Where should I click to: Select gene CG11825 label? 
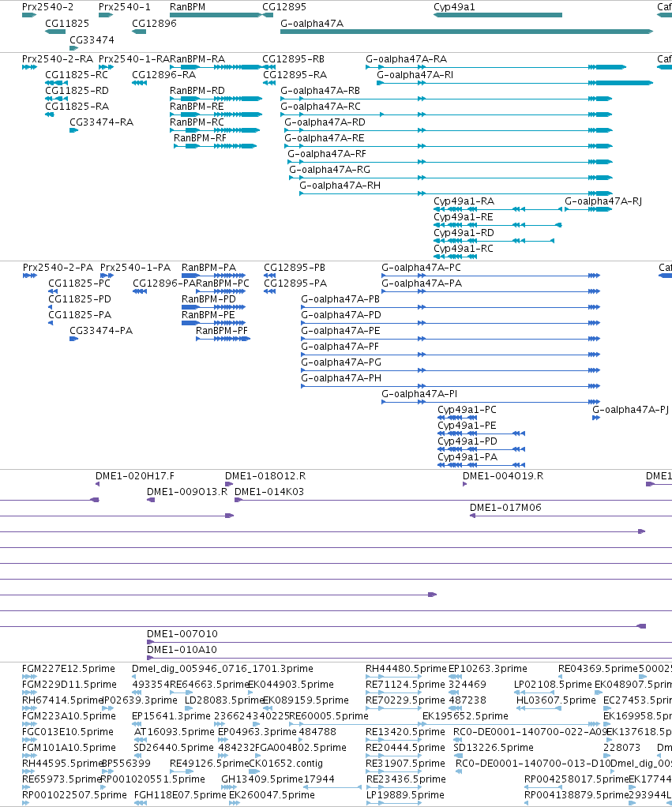click(x=67, y=24)
